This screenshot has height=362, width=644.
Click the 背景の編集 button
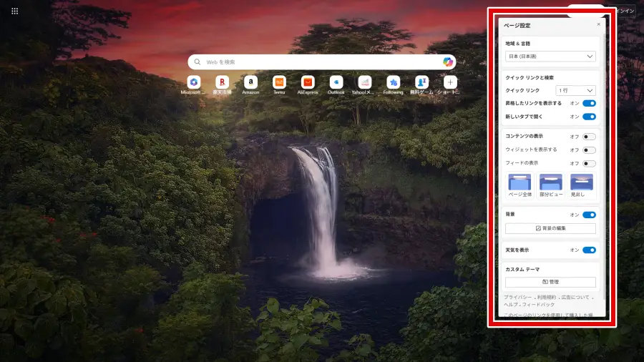tap(550, 228)
